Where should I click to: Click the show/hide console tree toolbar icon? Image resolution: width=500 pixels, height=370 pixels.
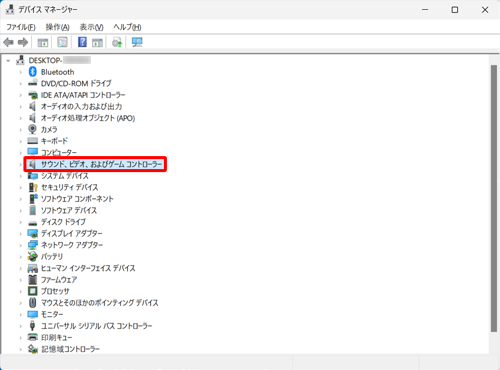coord(43,42)
